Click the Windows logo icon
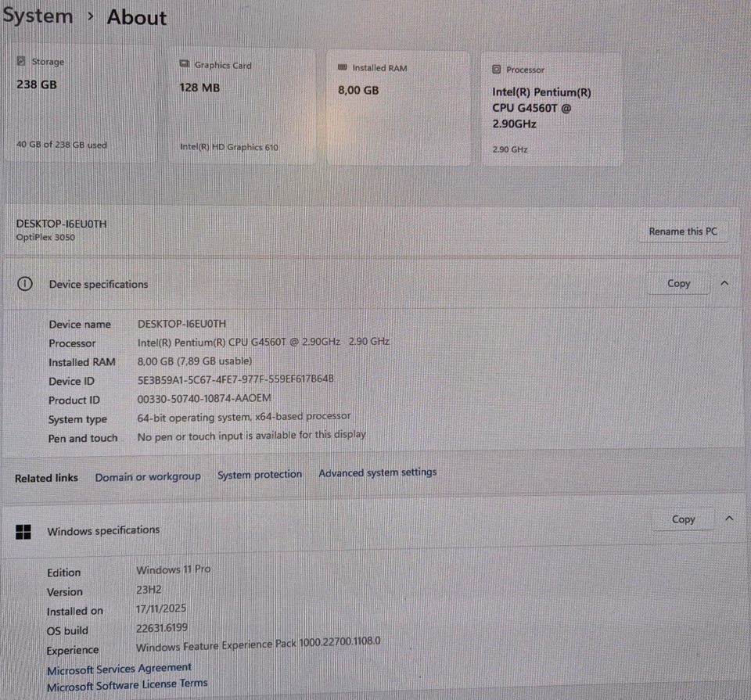This screenshot has width=751, height=700. pos(23,532)
